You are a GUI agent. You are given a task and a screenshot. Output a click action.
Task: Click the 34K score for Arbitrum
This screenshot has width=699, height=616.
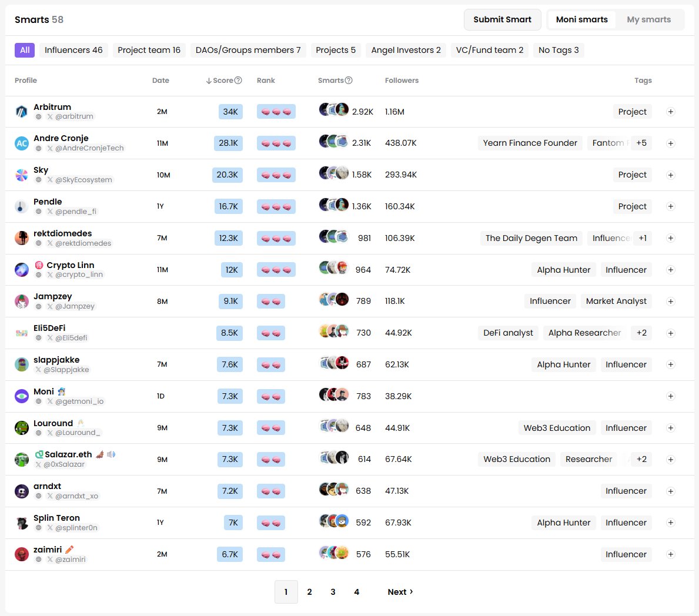230,112
